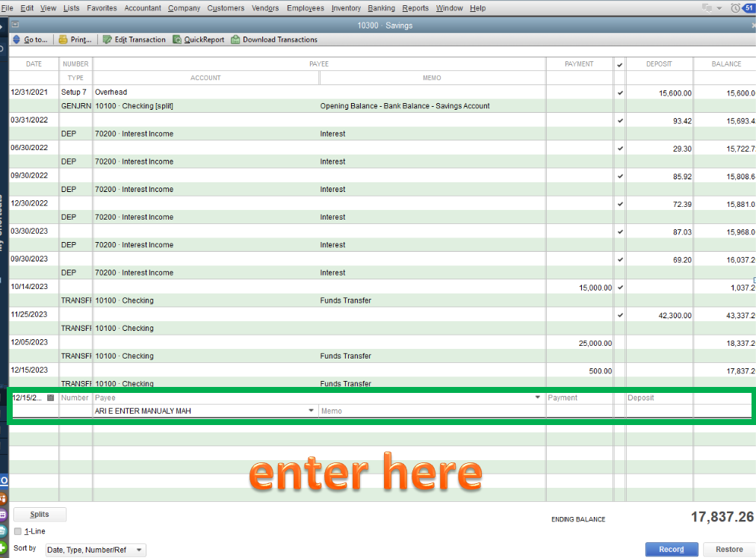Click the Deposit field in new entry

pyautogui.click(x=659, y=398)
